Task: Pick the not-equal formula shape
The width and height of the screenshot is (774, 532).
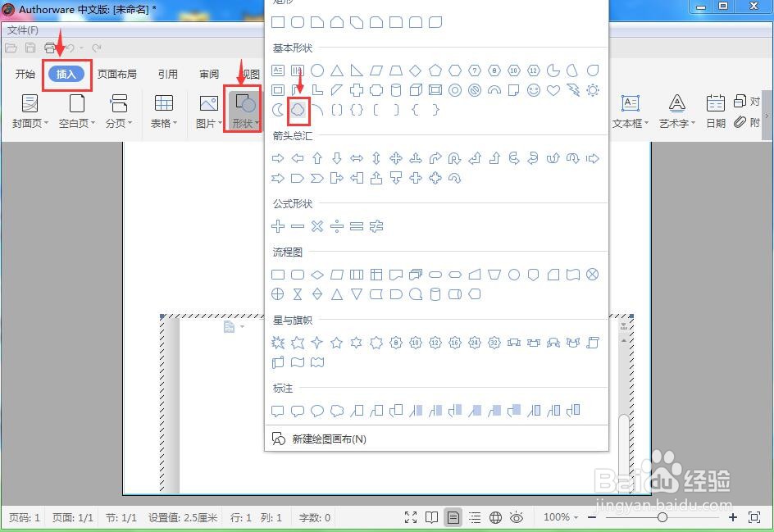Action: click(x=376, y=226)
